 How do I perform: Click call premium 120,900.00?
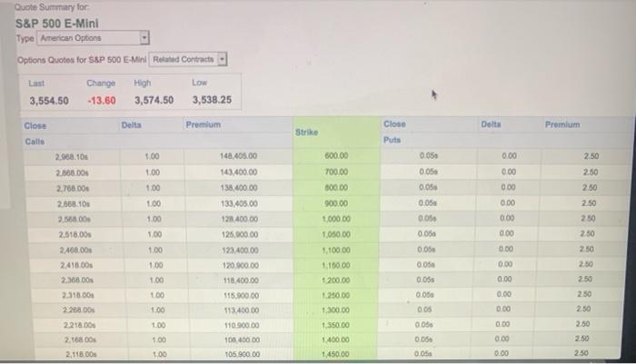[x=241, y=266]
